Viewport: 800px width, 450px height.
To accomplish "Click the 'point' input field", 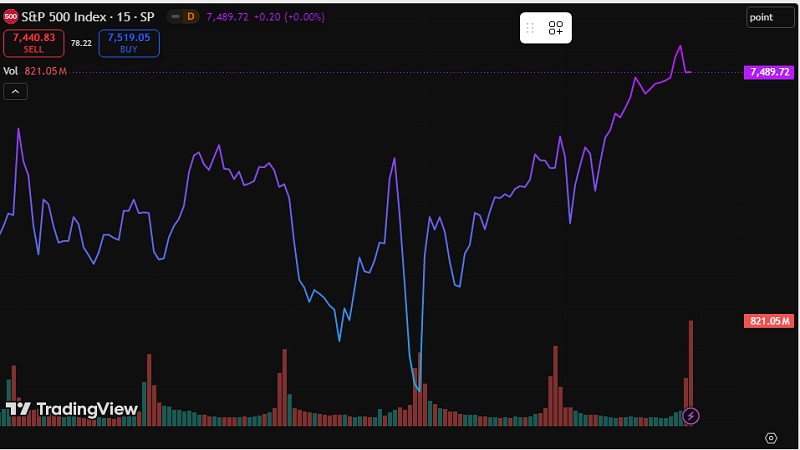I will tap(770, 17).
